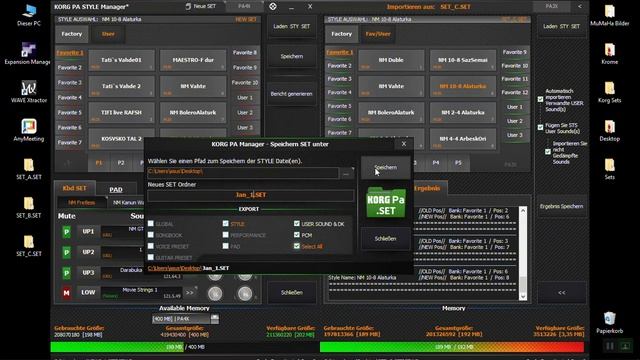This screenshot has width=640, height=360.
Task: Select left panel Factory tab
Action: pos(71,34)
